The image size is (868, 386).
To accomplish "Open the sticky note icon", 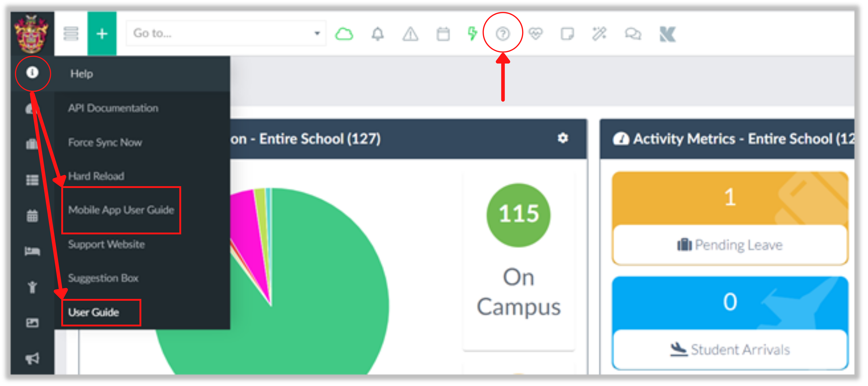I will click(x=567, y=34).
